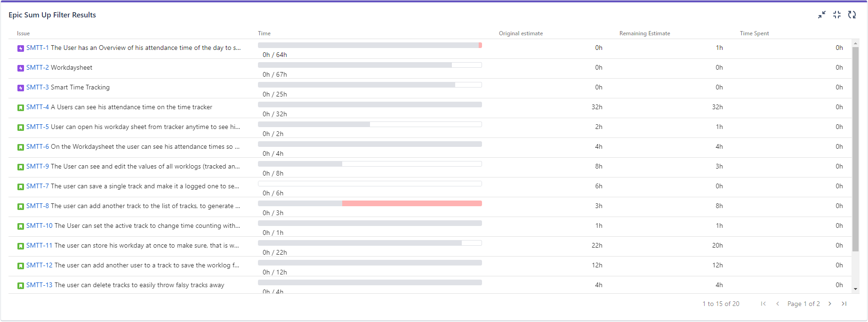The image size is (868, 322).
Task: Click the epic icon next to SMTT-2 Workdaysheet
Action: (20, 67)
